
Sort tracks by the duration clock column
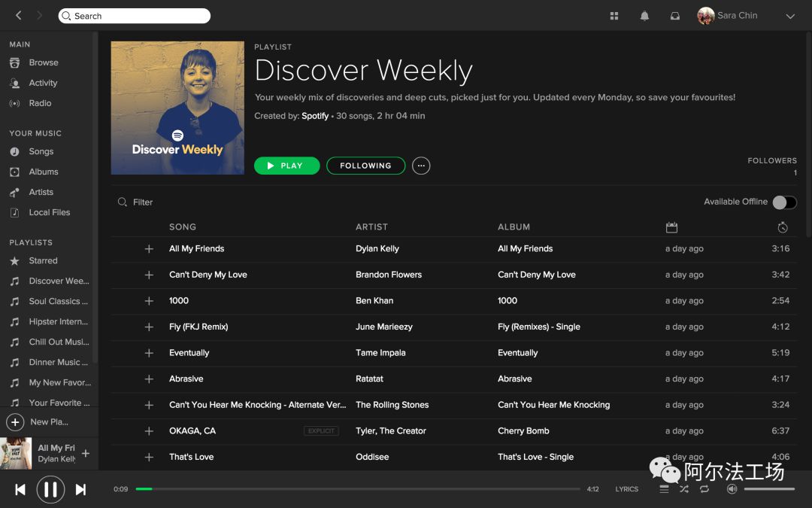[783, 227]
